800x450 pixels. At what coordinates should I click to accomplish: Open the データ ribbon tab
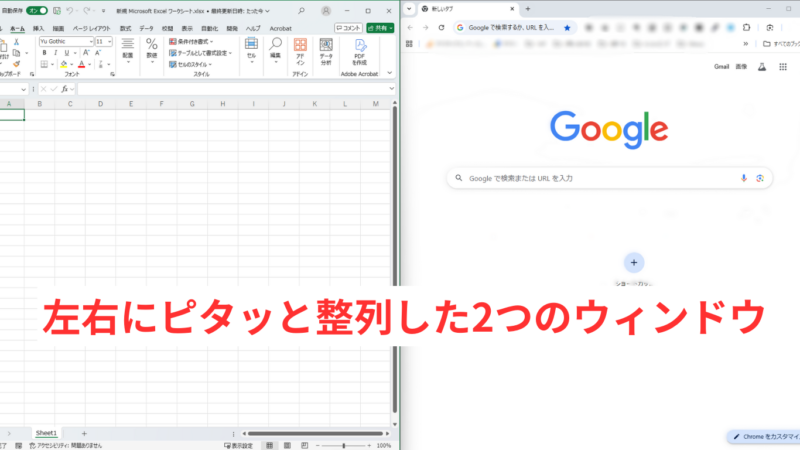point(147,29)
